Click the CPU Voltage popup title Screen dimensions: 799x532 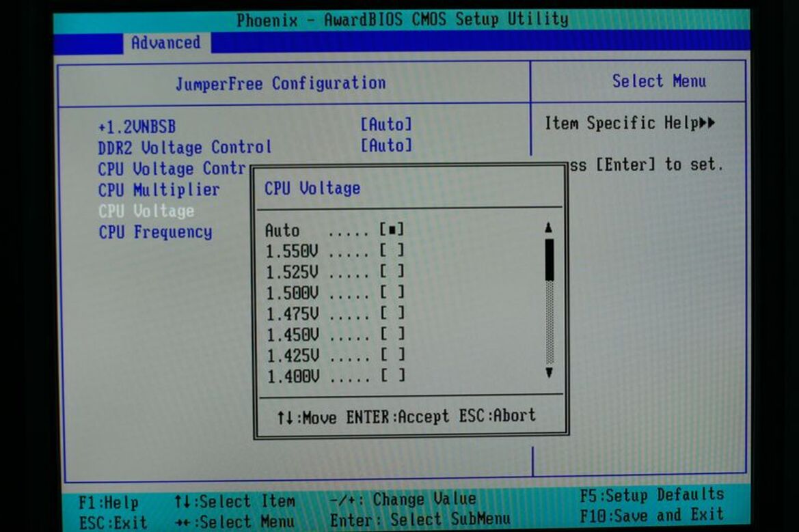pyautogui.click(x=312, y=188)
